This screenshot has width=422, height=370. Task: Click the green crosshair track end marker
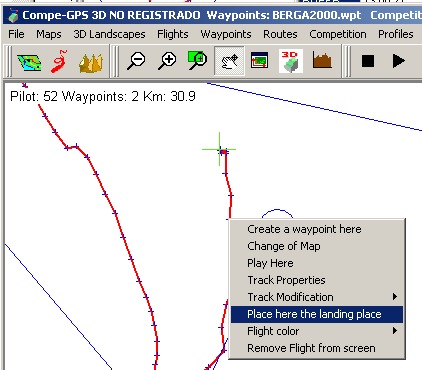tap(219, 149)
